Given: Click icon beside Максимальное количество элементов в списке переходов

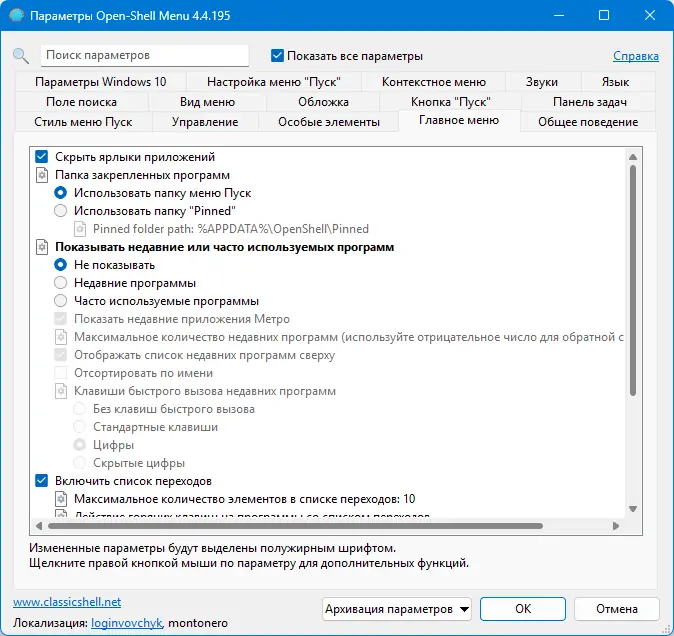Looking at the screenshot, I should pos(61,499).
